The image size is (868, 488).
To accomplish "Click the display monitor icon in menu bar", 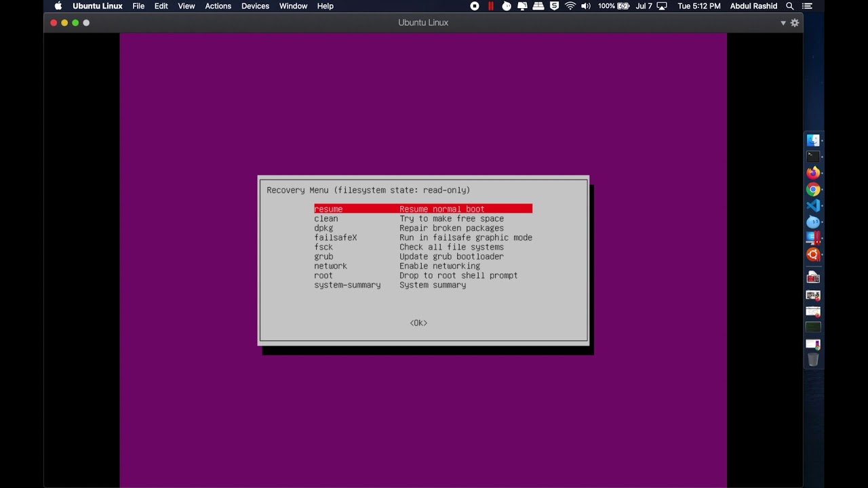I will (x=522, y=6).
